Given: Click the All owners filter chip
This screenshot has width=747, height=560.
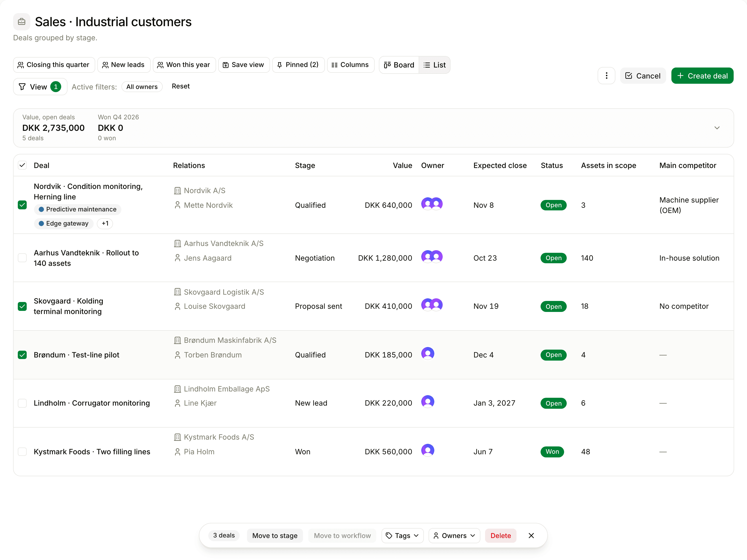Looking at the screenshot, I should coord(142,87).
